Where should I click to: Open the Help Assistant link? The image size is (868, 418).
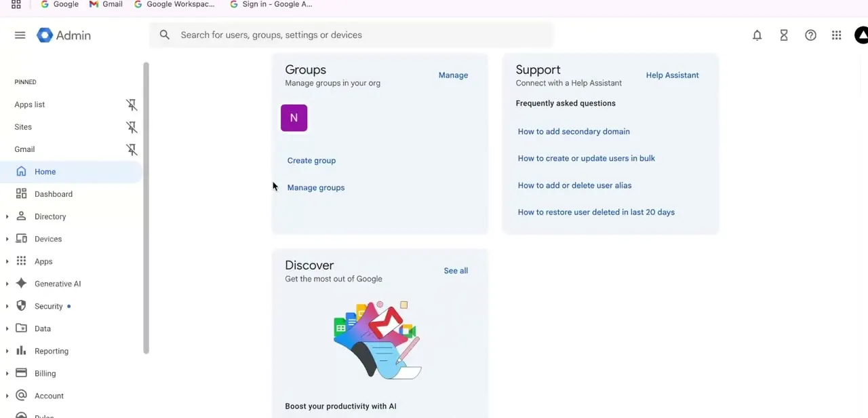[x=672, y=75]
